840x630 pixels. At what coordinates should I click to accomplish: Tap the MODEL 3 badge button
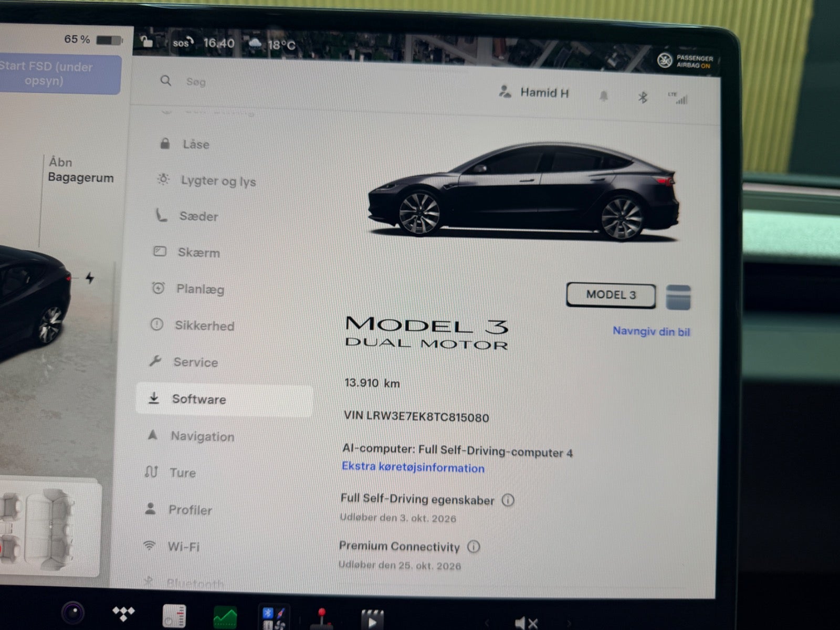(x=611, y=295)
